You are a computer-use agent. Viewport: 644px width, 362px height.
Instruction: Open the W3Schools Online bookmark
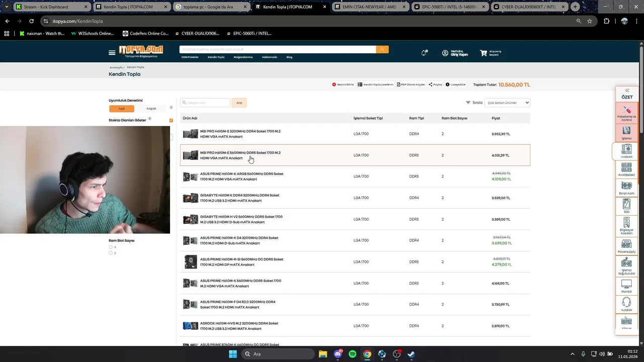92,34
